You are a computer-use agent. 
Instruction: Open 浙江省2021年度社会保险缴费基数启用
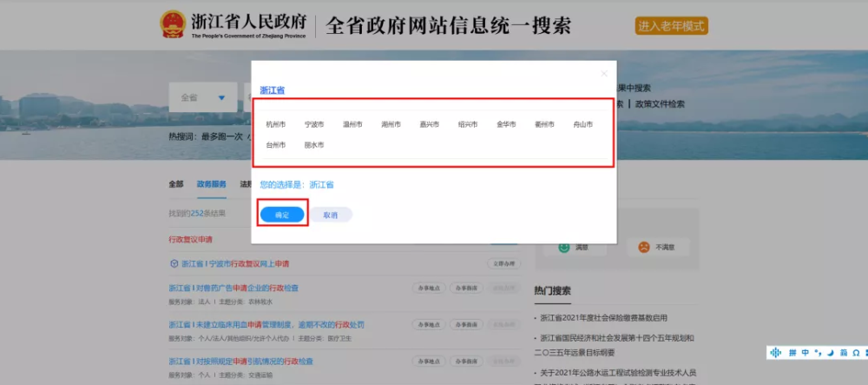point(603,318)
